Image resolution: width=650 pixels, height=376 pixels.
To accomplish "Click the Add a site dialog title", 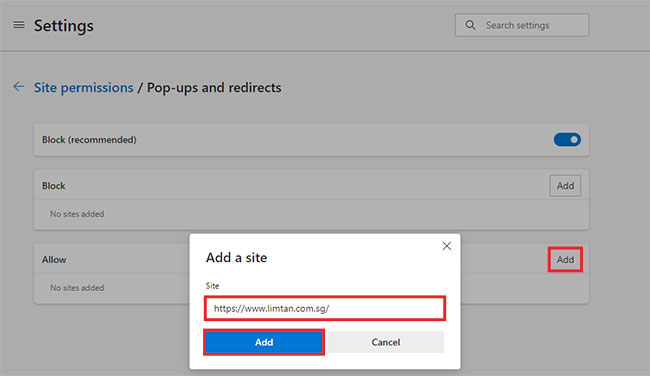I will coord(236,257).
